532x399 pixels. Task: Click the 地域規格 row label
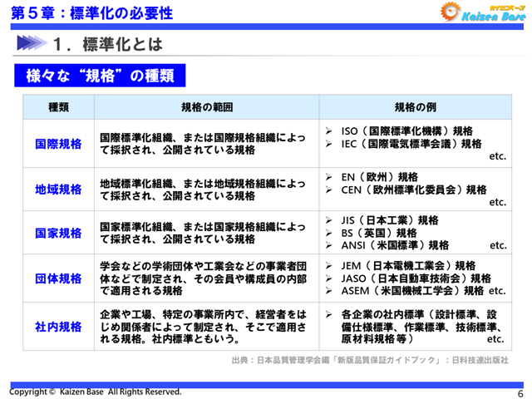point(59,190)
